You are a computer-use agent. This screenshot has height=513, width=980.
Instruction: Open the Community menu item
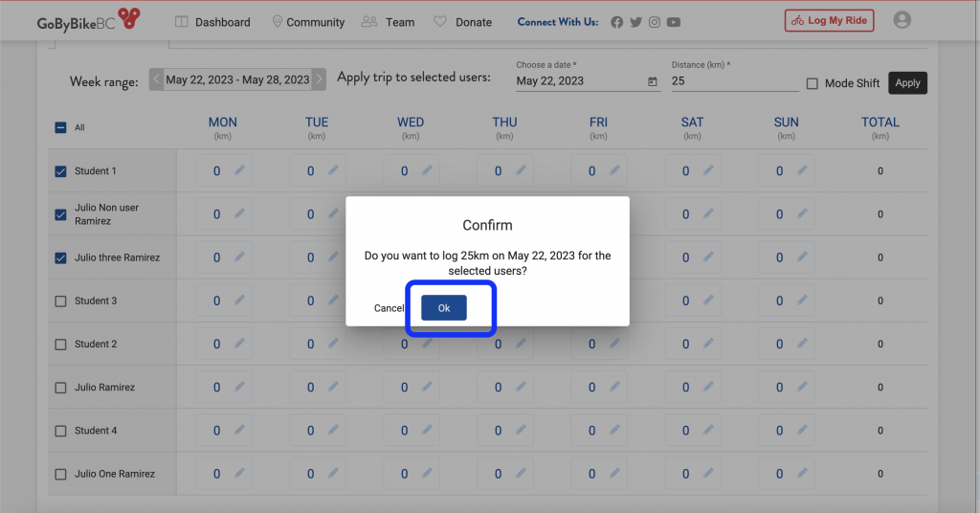click(x=309, y=22)
